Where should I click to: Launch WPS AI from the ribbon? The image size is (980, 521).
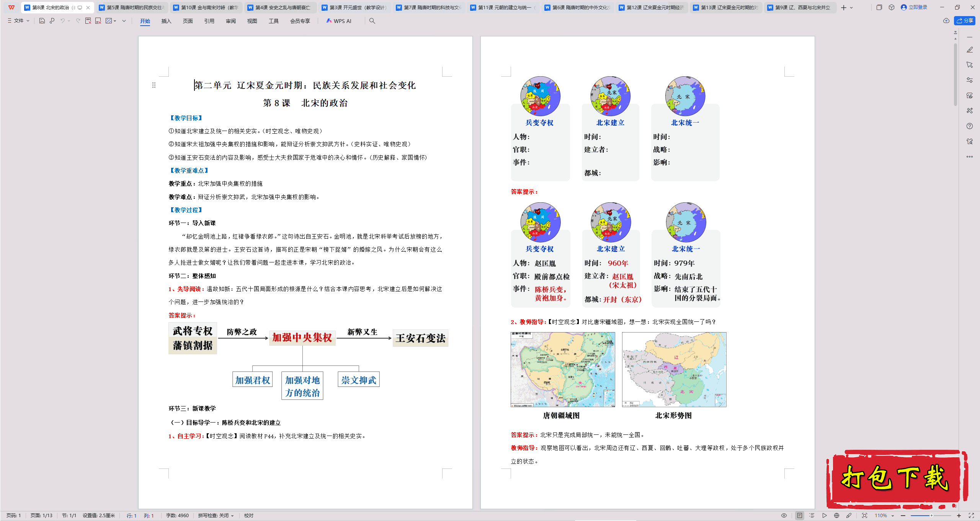click(x=339, y=21)
